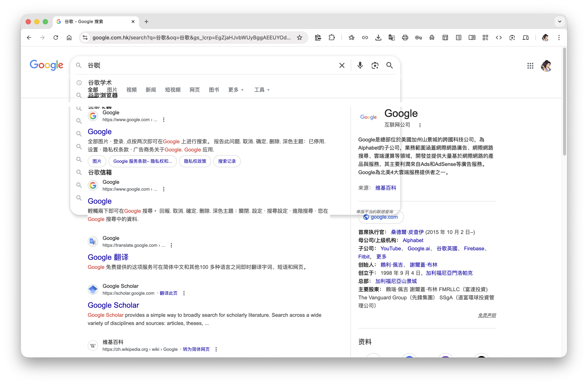The height and width of the screenshot is (385, 588).
Task: Open the Google apps grid launcher
Action: pos(530,66)
